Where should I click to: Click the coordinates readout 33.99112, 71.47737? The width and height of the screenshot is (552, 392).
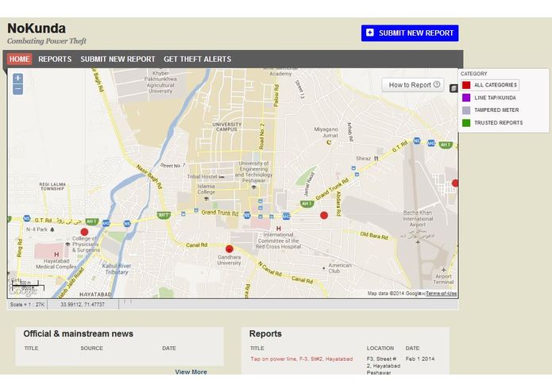point(83,305)
